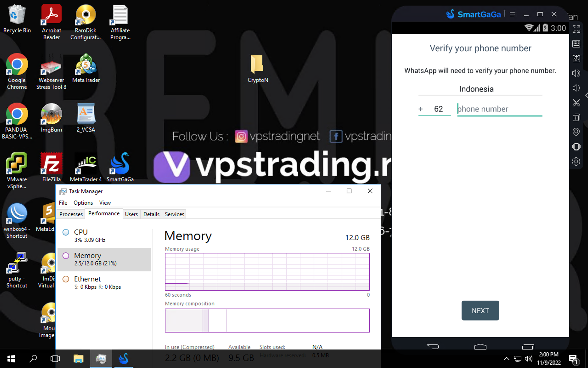This screenshot has width=588, height=368.
Task: Open Task Manager File menu
Action: [63, 202]
